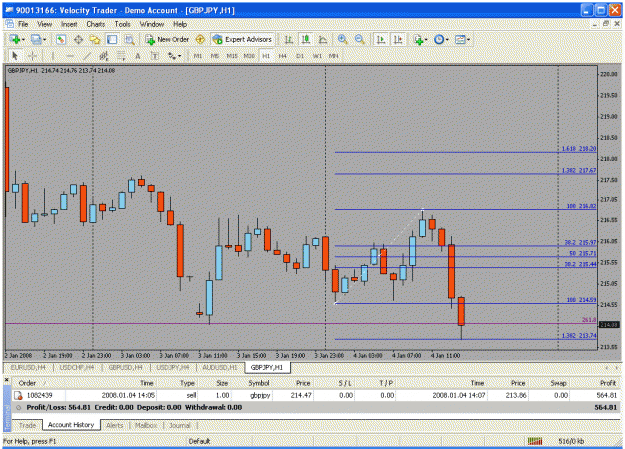Open the File menu

tap(23, 24)
